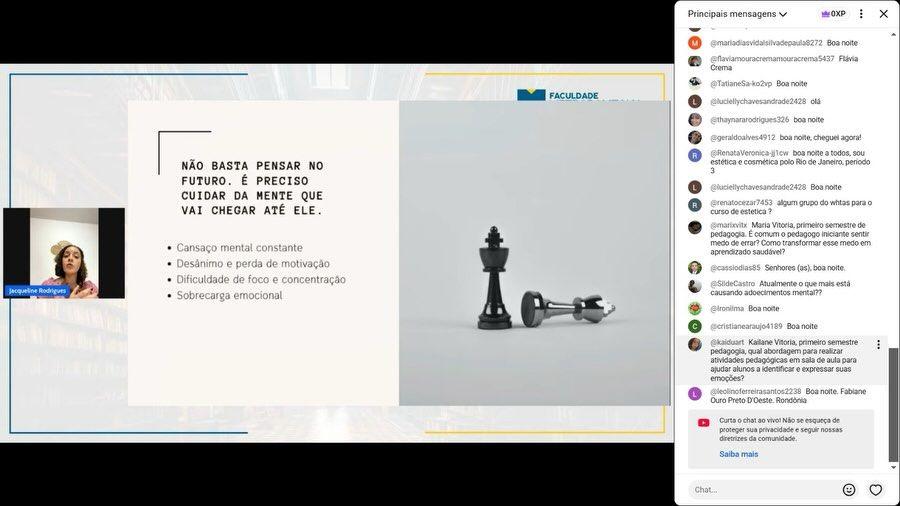The image size is (900, 506).
Task: Click the 'Saiba mais' link
Action: pos(738,454)
